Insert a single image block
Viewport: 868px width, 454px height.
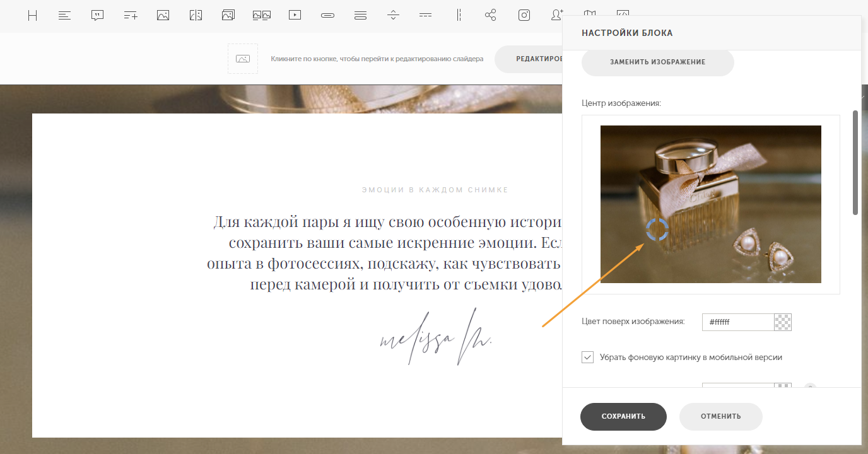[x=163, y=16]
